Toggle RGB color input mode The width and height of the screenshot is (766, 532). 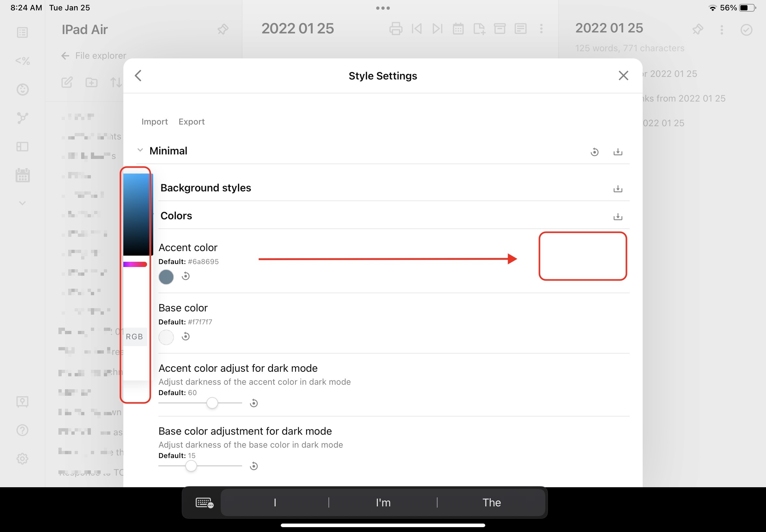pyautogui.click(x=134, y=336)
